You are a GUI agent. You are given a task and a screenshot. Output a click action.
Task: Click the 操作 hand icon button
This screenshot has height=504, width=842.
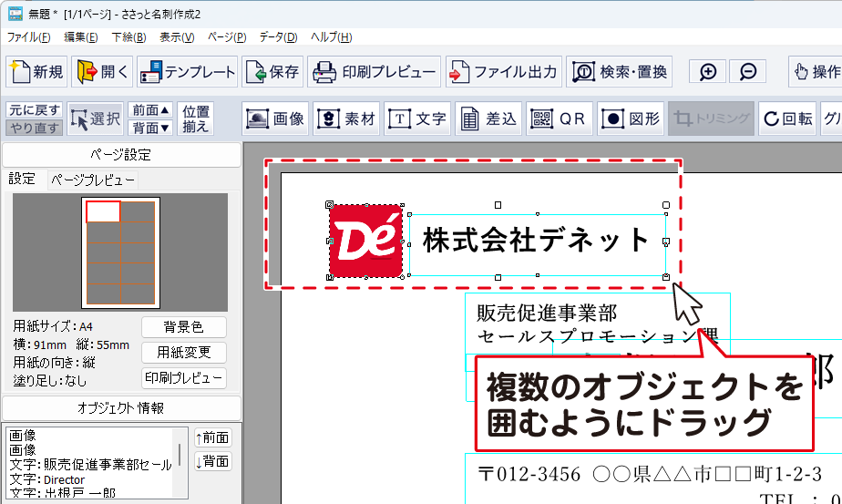click(x=816, y=71)
